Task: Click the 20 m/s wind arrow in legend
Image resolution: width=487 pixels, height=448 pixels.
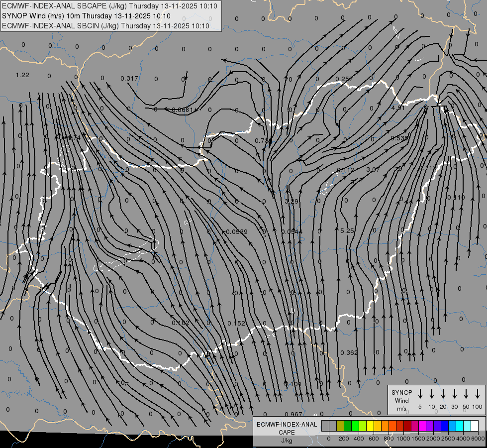Action: pyautogui.click(x=443, y=394)
